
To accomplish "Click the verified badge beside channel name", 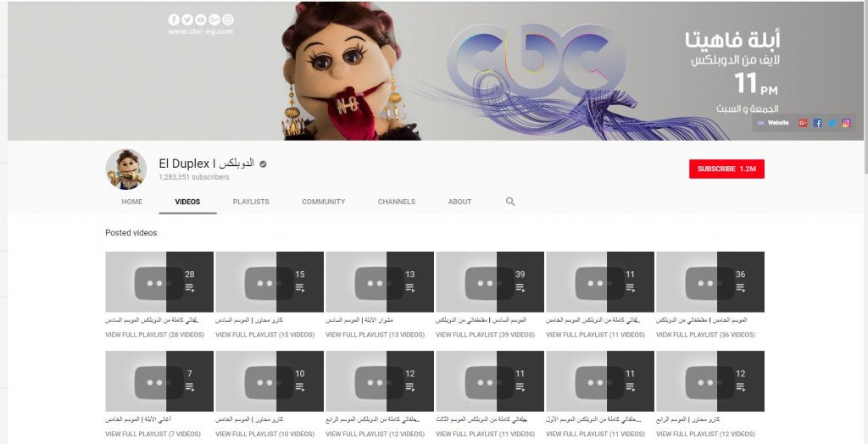I will (x=263, y=164).
